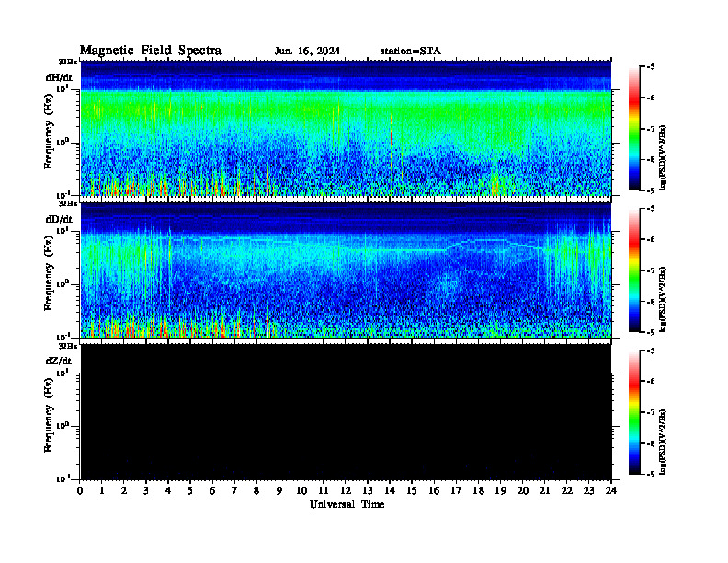Click hour tick label 11 on time axis

point(324,491)
